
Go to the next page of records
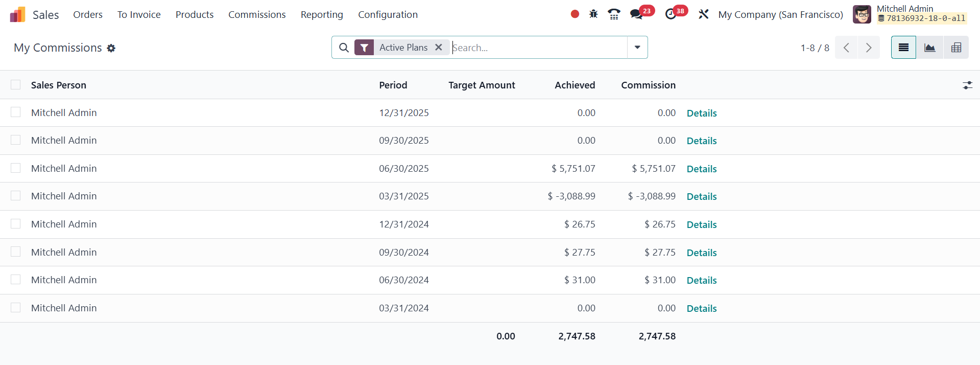[869, 48]
